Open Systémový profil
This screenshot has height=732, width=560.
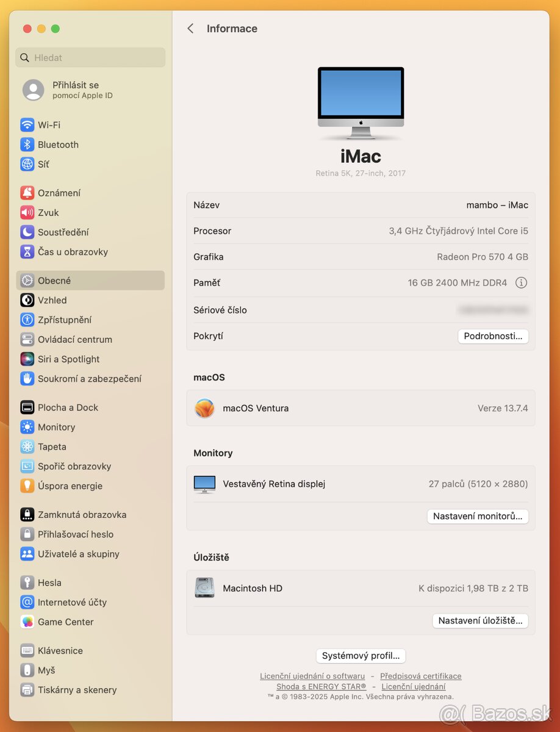tap(361, 656)
